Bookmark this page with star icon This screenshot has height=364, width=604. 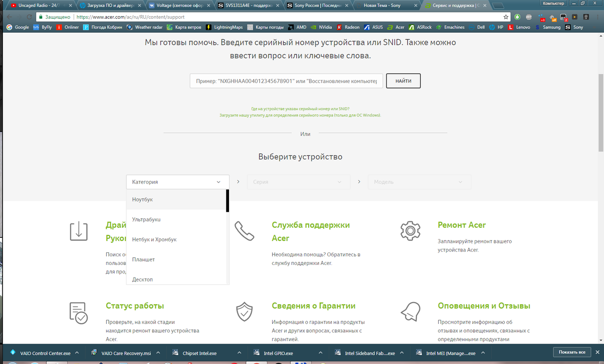pos(506,17)
